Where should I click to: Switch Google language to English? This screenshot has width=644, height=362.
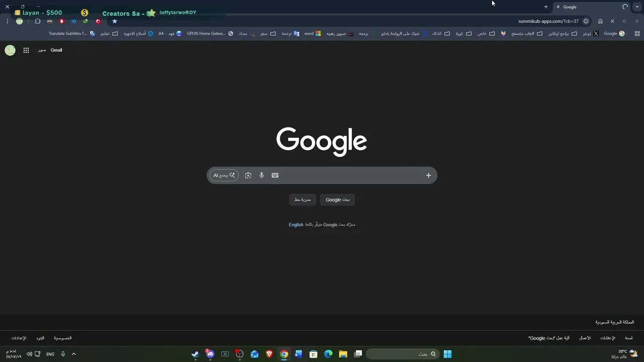click(x=296, y=225)
